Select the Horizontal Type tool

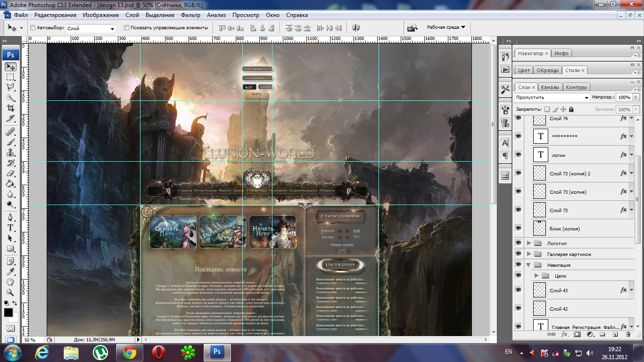(x=10, y=228)
